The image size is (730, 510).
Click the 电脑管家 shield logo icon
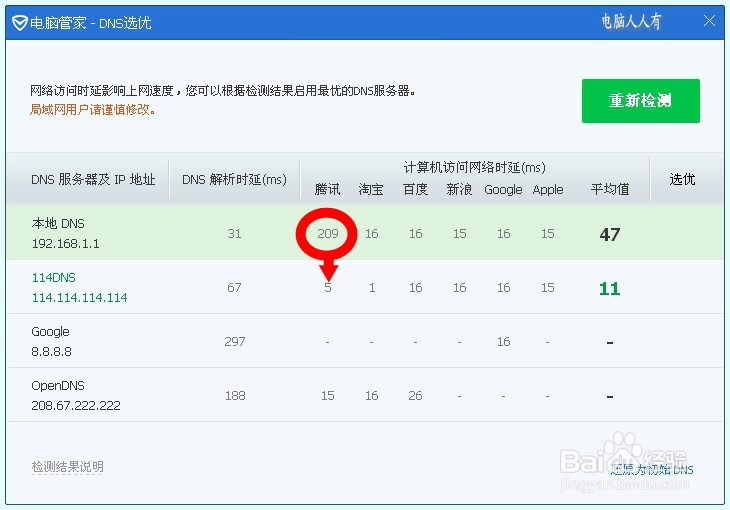[x=20, y=22]
